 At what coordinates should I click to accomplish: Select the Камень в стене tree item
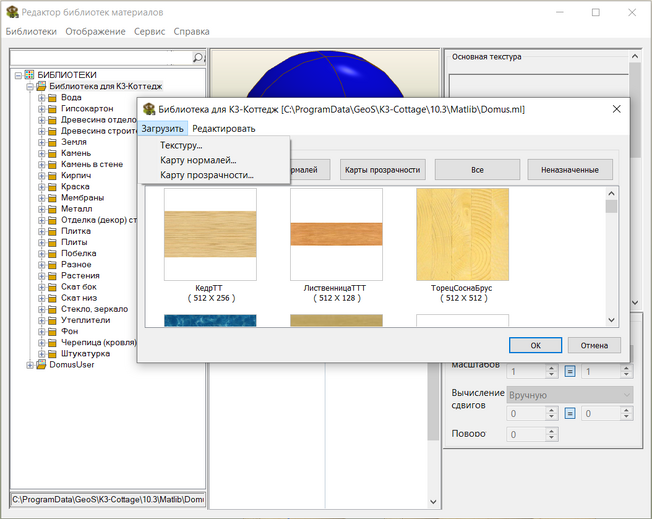click(92, 165)
